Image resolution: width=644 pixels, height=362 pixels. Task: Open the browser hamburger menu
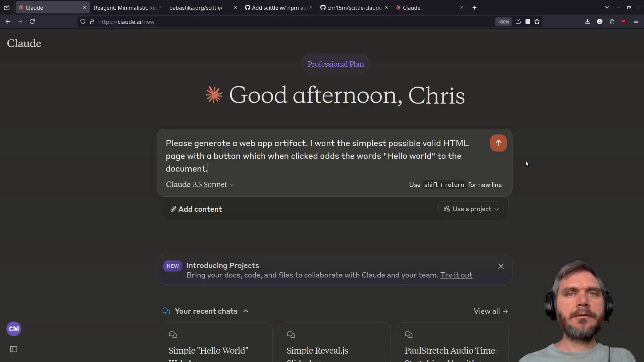[636, 21]
